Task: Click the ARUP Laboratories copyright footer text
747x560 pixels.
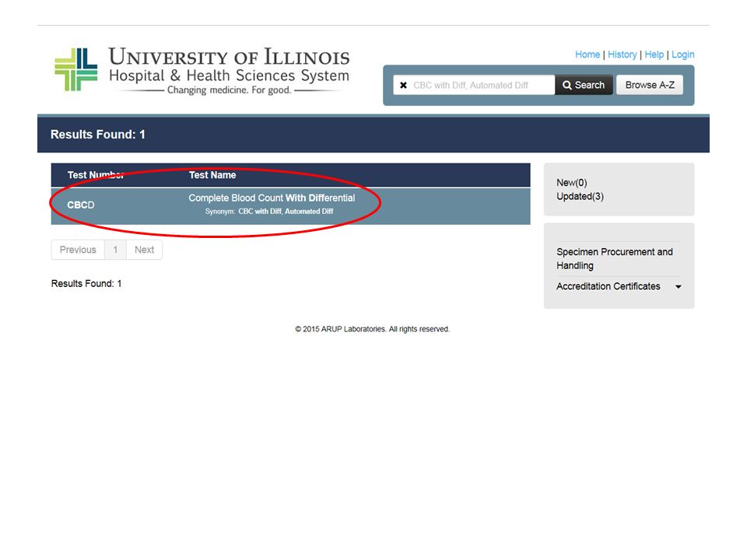Action: 372,329
